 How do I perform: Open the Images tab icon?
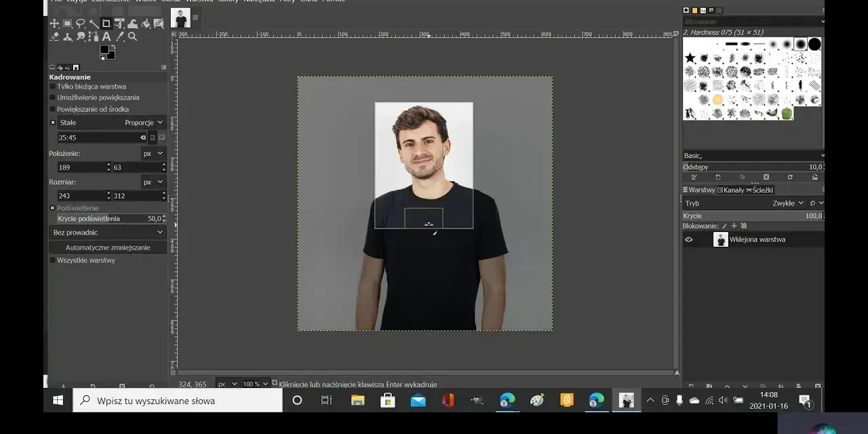click(x=76, y=67)
